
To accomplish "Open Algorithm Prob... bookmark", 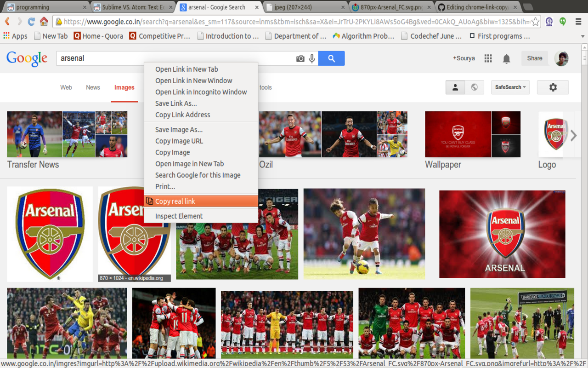I will click(363, 36).
